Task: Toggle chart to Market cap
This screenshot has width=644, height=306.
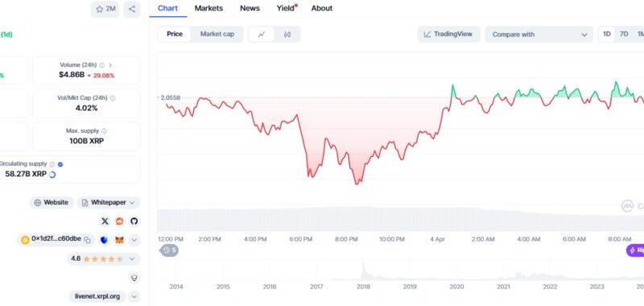Action: click(217, 34)
